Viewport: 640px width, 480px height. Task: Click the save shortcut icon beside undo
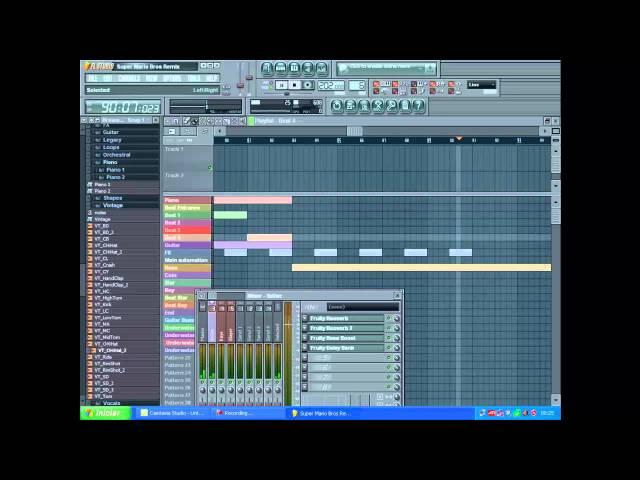click(x=350, y=106)
